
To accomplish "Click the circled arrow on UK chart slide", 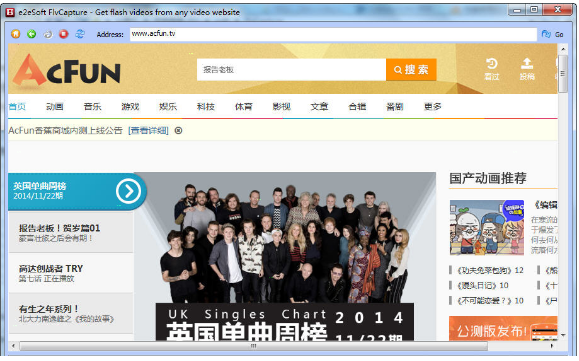I will pos(128,191).
